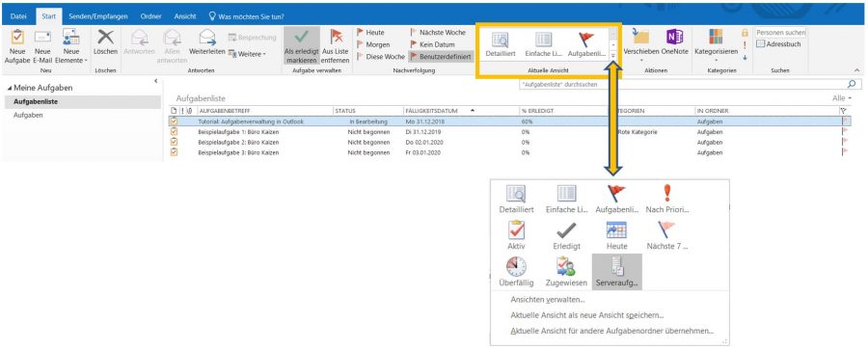Open the Datei tab
The height and width of the screenshot is (349, 868).
tap(19, 16)
